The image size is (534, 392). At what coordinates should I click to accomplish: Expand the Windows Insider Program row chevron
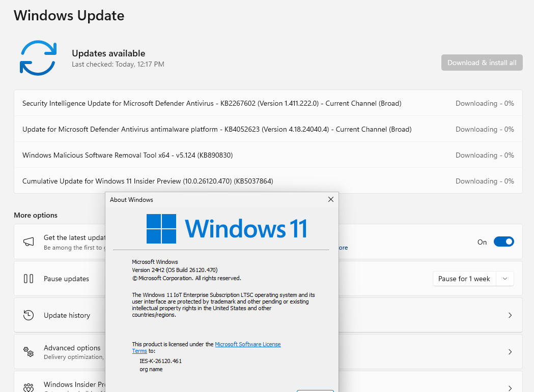pyautogui.click(x=510, y=388)
